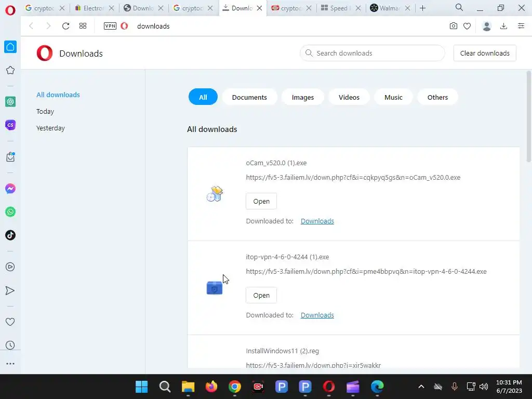Open Pinboards heart in sidebar
Viewport: 532px width, 399px height.
[x=10, y=322]
